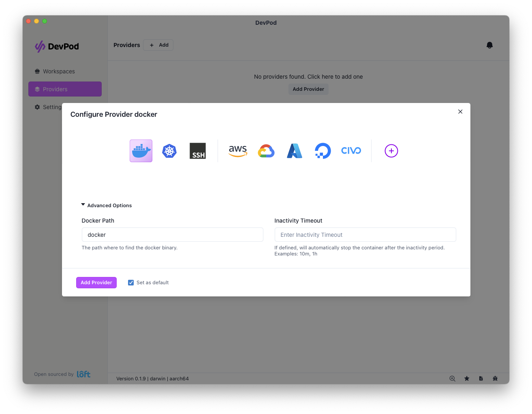
Task: Collapse the Advanced Options section
Action: tap(83, 205)
